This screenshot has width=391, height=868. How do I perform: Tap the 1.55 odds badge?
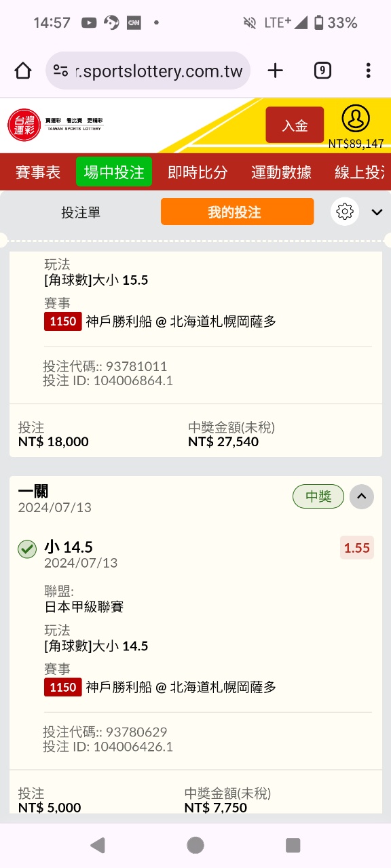(x=357, y=548)
